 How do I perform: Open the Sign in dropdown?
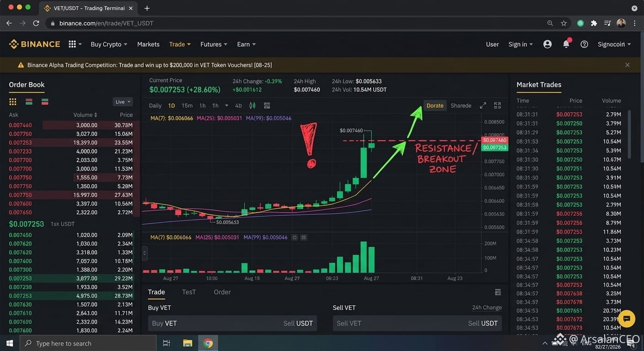tap(521, 44)
